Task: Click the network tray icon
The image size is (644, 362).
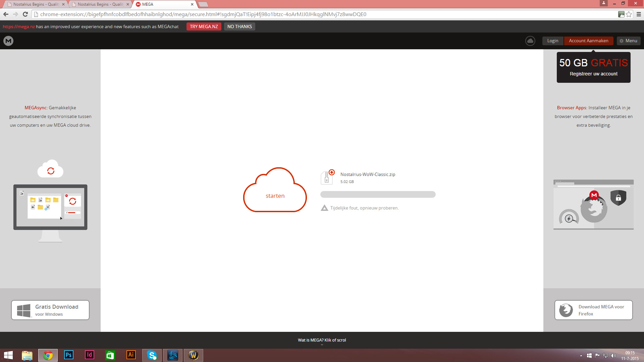Action: point(605,356)
